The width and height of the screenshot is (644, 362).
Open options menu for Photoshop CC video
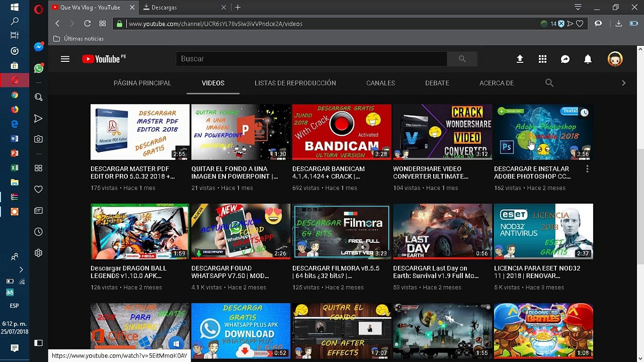(587, 169)
